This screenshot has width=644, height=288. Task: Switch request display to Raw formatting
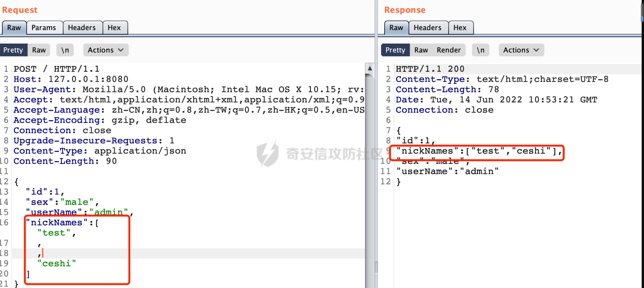coord(39,50)
